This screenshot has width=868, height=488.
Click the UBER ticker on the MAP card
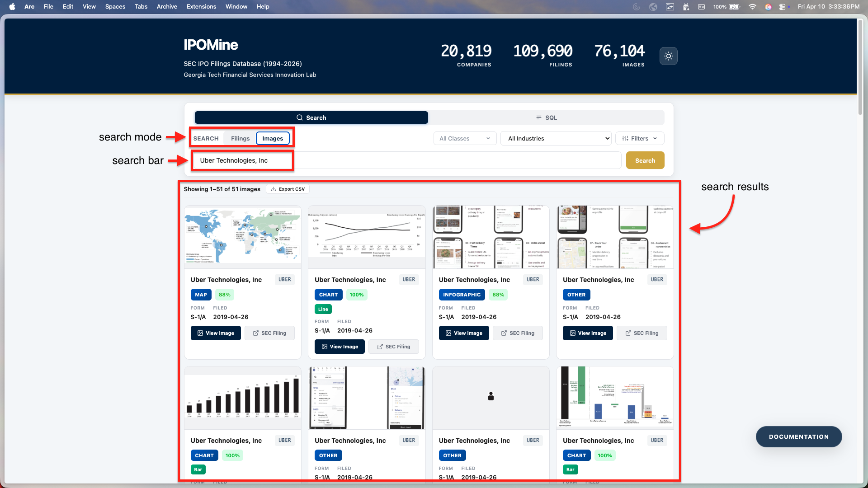(285, 280)
